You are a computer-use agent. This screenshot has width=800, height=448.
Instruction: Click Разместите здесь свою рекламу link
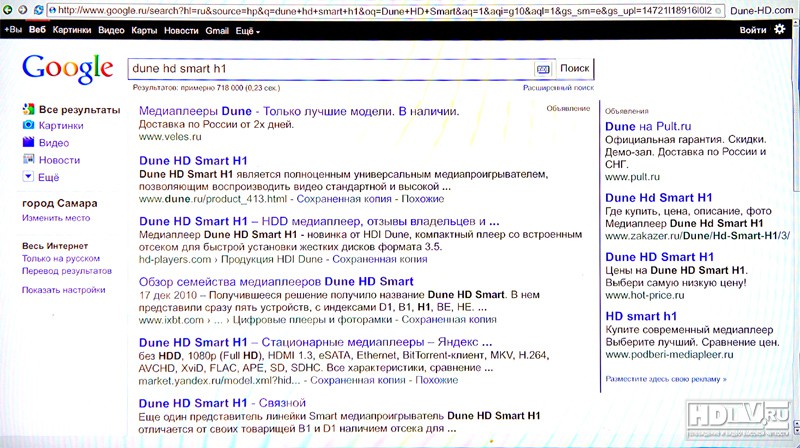pyautogui.click(x=666, y=379)
